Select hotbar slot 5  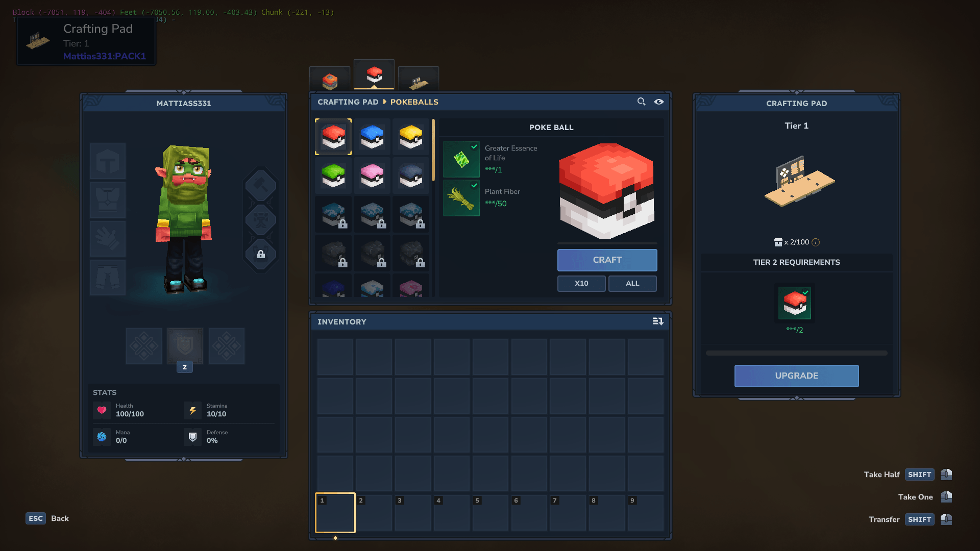491,513
